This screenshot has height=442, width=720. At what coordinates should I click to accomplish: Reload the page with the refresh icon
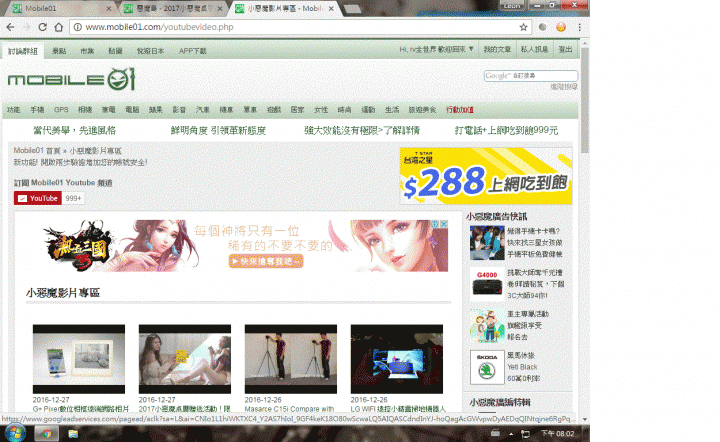point(42,27)
